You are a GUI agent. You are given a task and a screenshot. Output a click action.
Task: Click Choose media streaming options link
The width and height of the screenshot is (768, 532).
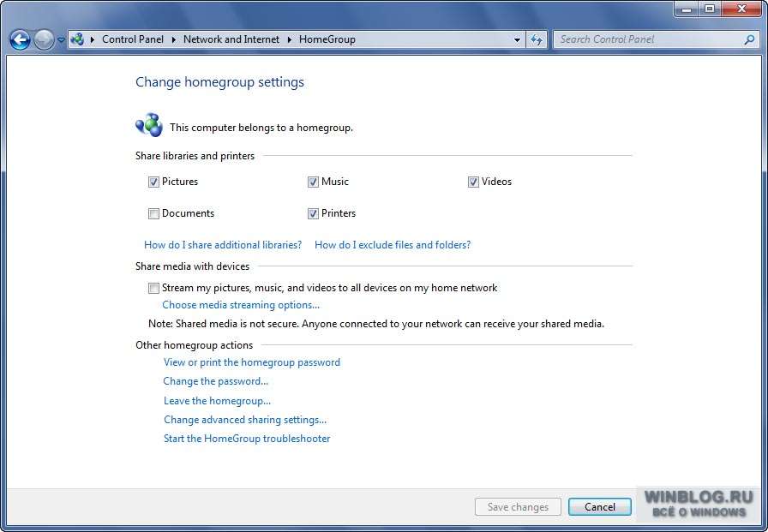coord(241,305)
